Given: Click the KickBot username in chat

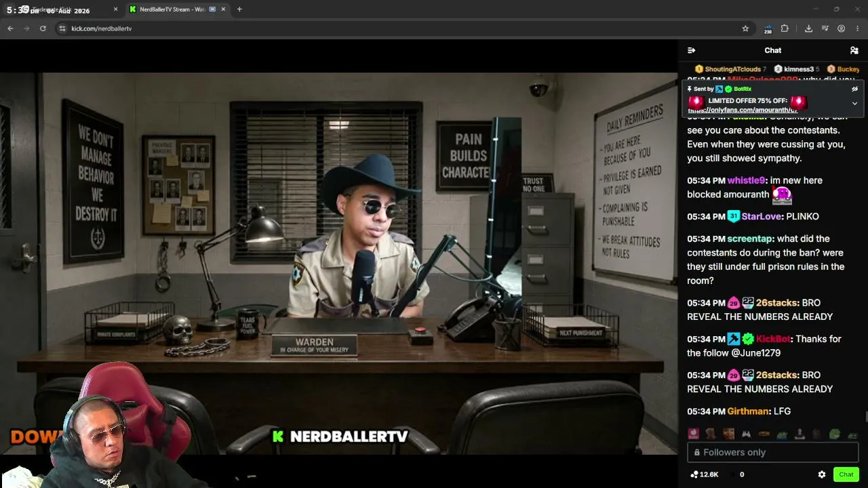Looking at the screenshot, I should coord(773,339).
